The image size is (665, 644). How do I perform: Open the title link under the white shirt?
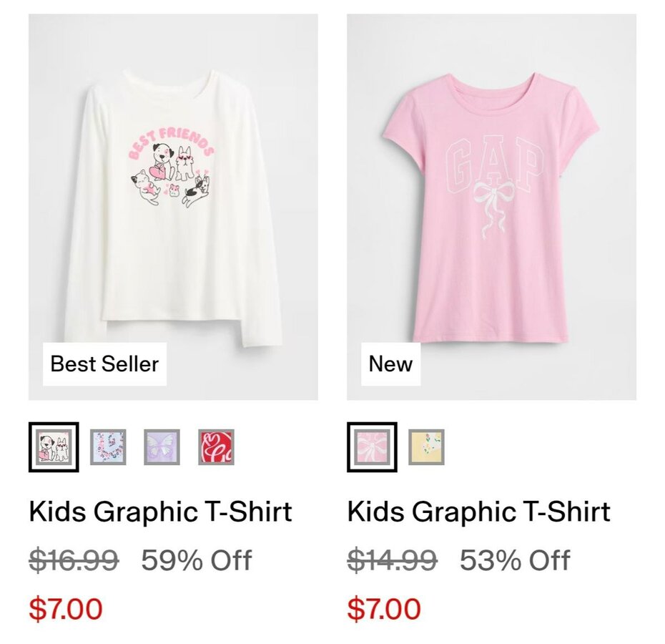[x=160, y=512]
